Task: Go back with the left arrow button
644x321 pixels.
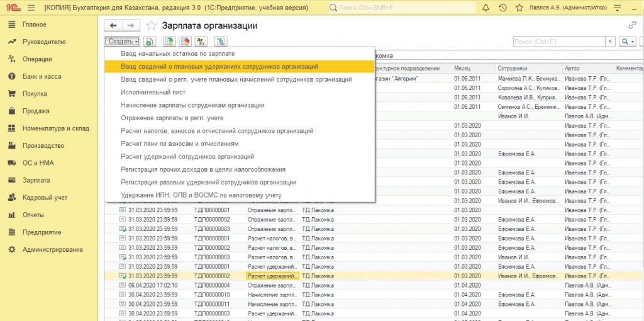Action: point(113,25)
